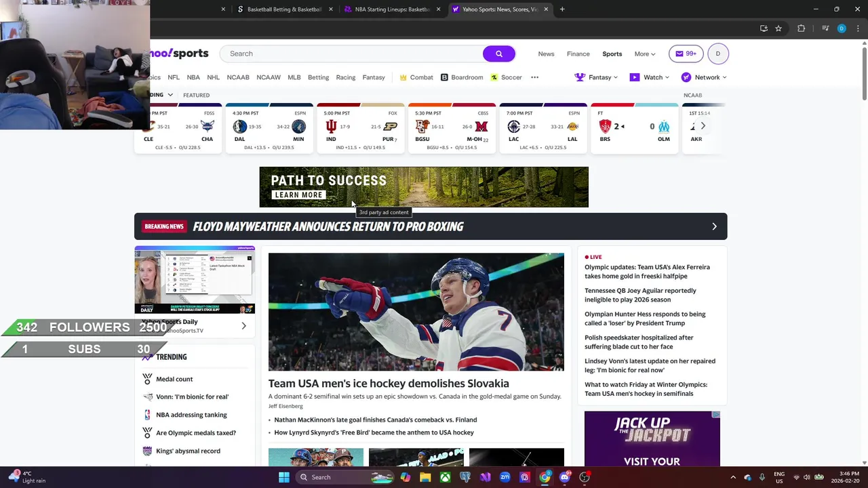The width and height of the screenshot is (868, 488).
Task: Open the profile avatar labeled D on Yahoo
Action: pyautogui.click(x=718, y=54)
